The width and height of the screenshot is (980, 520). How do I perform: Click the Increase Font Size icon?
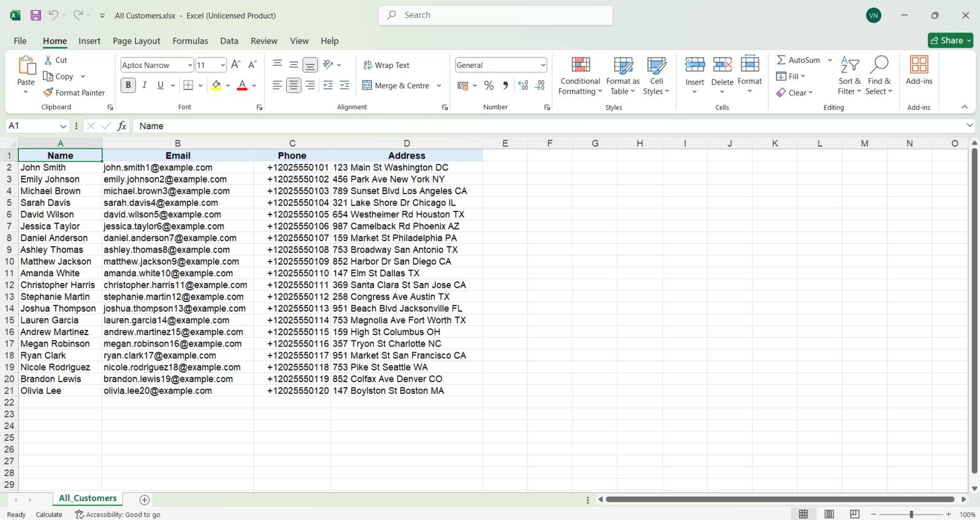tap(236, 65)
